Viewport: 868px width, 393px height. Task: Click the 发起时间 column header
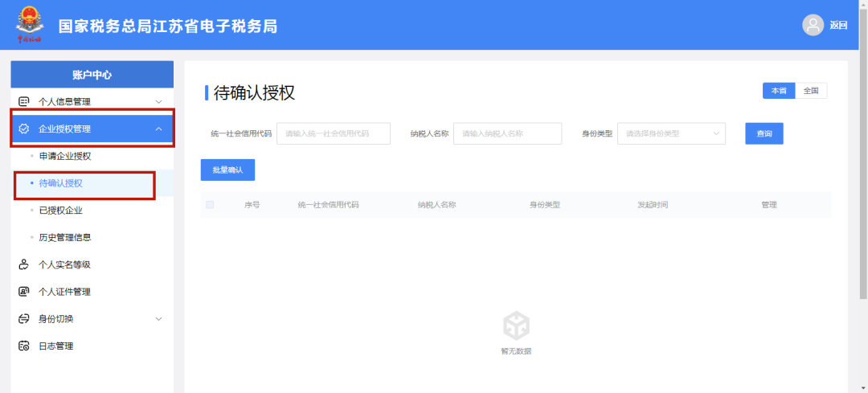[x=653, y=205]
